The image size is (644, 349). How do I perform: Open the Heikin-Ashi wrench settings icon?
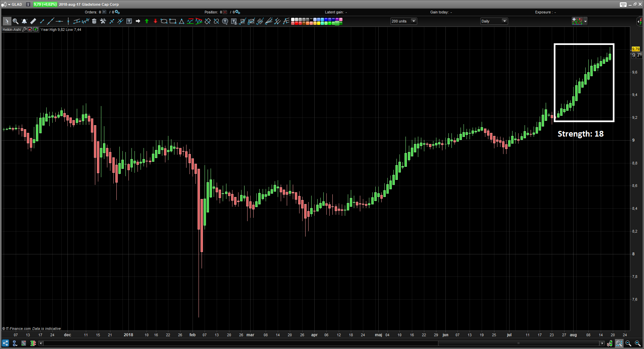point(24,30)
